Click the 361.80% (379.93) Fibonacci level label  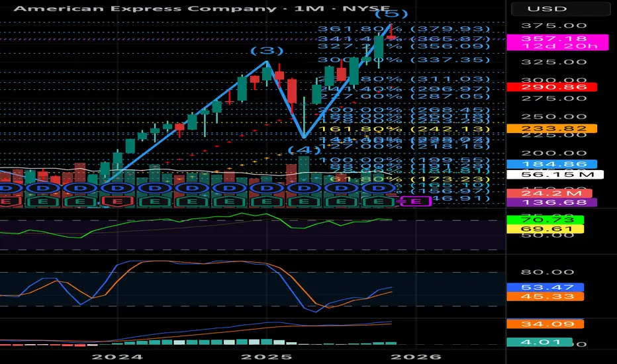coord(404,29)
